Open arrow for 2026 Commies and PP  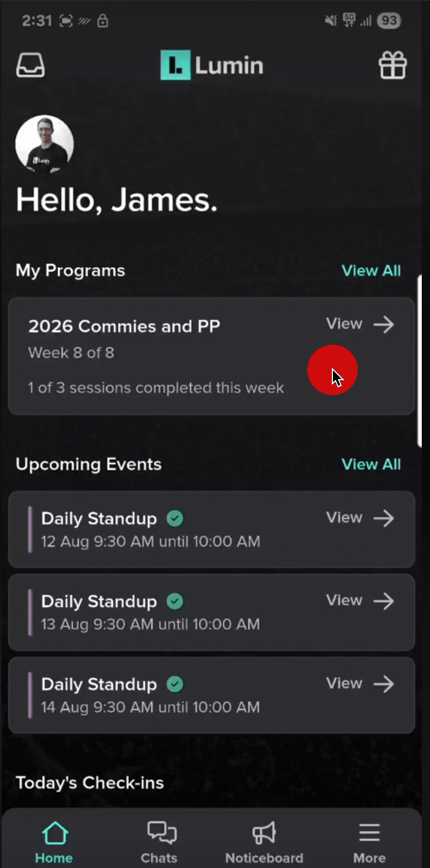(x=383, y=324)
